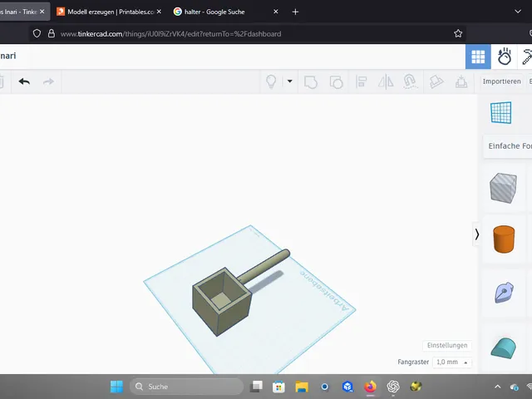Open the Fangraster 1,0 mm dropdown
The height and width of the screenshot is (399, 532).
tap(452, 362)
